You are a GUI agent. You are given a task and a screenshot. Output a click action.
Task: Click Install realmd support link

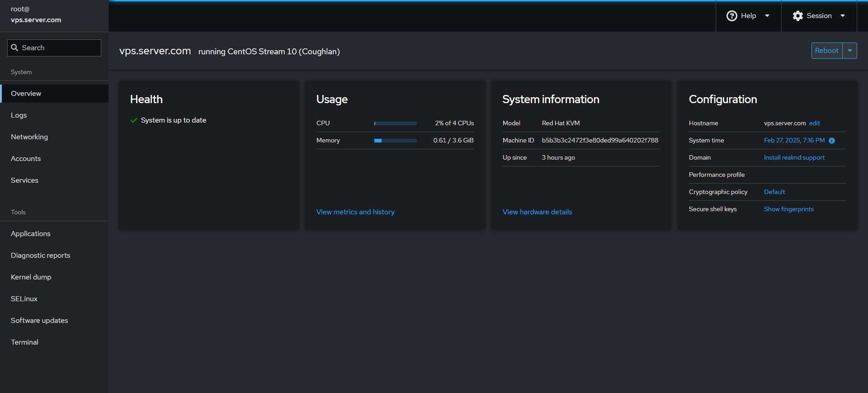click(x=794, y=158)
